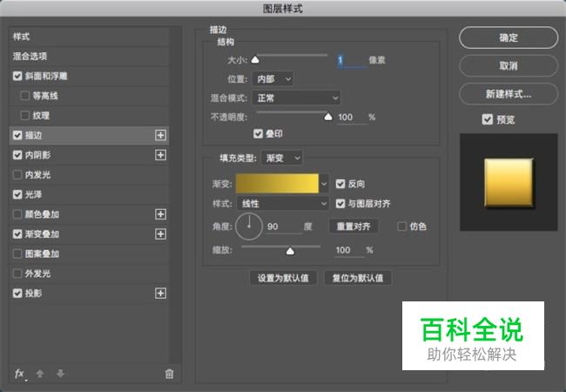
Task: Move effect down with down arrow icon
Action: (60, 374)
